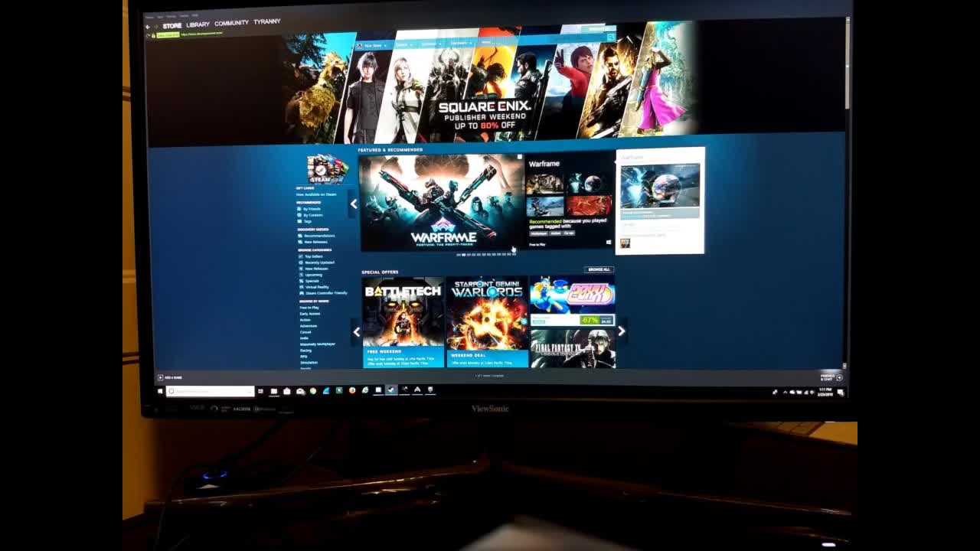The image size is (980, 551).
Task: Open the COMMUNITY tab
Action: 231,23
